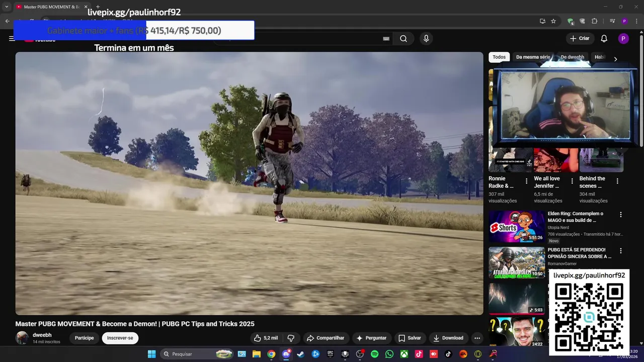Viewport: 644px width, 362px height.
Task: Open PUBG ESTÁ SE PERDENDO video thumbnail
Action: (x=517, y=262)
